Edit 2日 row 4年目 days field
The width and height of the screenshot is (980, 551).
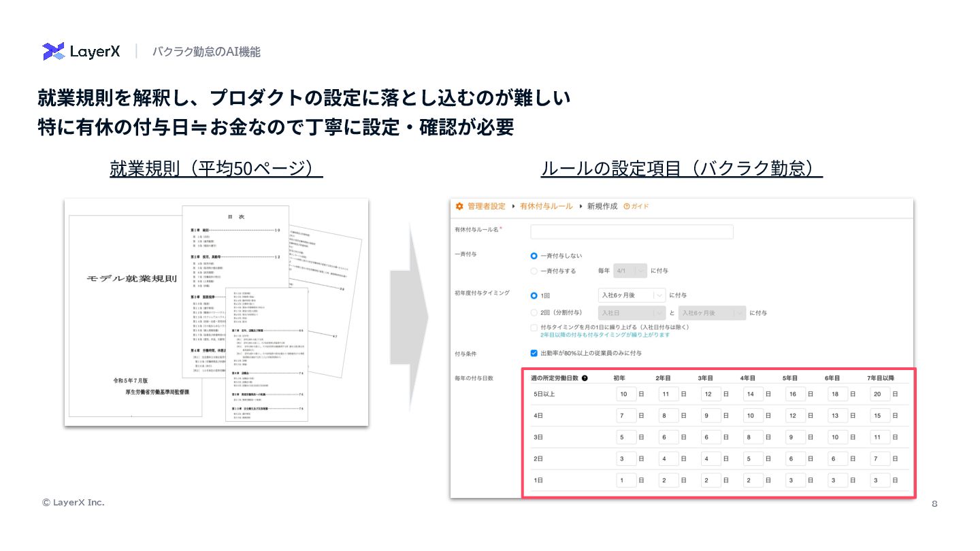click(753, 458)
